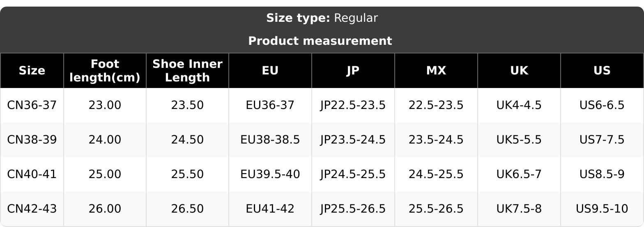
Task: Click the CN38-39 size cell
Action: click(x=32, y=140)
